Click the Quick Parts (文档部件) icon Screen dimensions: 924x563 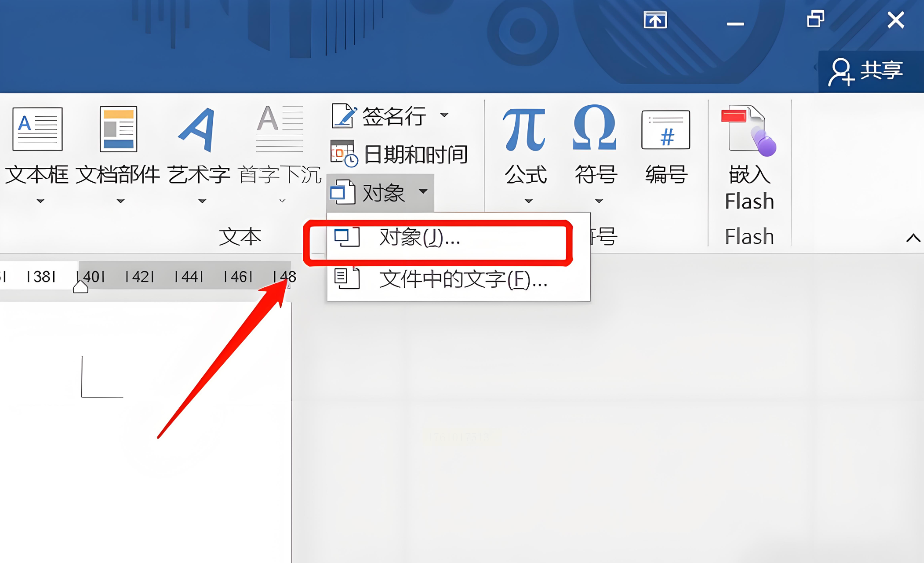click(118, 129)
